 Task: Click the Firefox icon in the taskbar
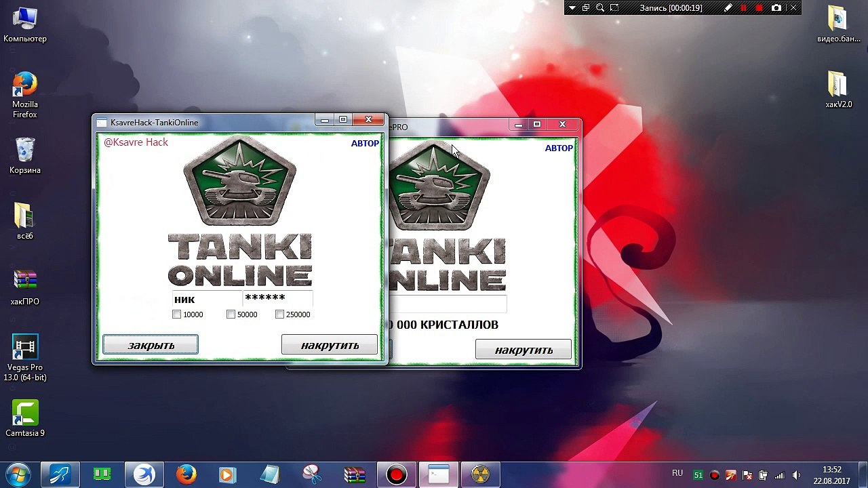click(186, 475)
